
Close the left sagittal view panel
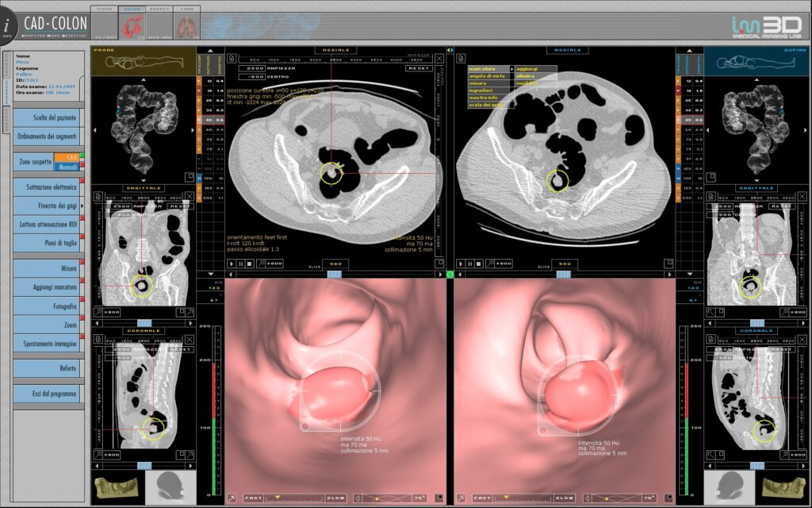189,196
